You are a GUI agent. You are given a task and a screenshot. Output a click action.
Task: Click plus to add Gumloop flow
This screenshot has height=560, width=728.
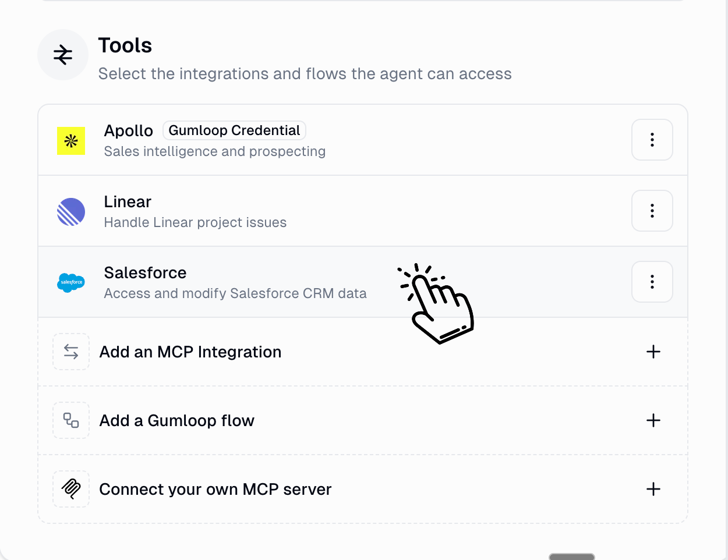coord(653,420)
